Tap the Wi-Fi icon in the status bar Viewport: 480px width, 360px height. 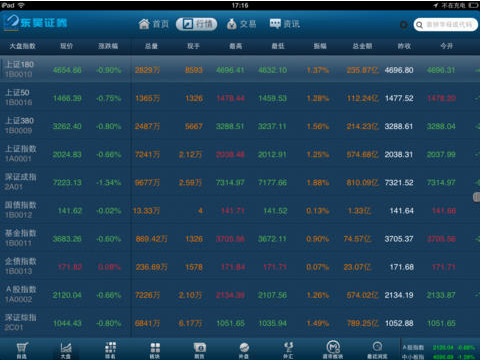coord(21,5)
